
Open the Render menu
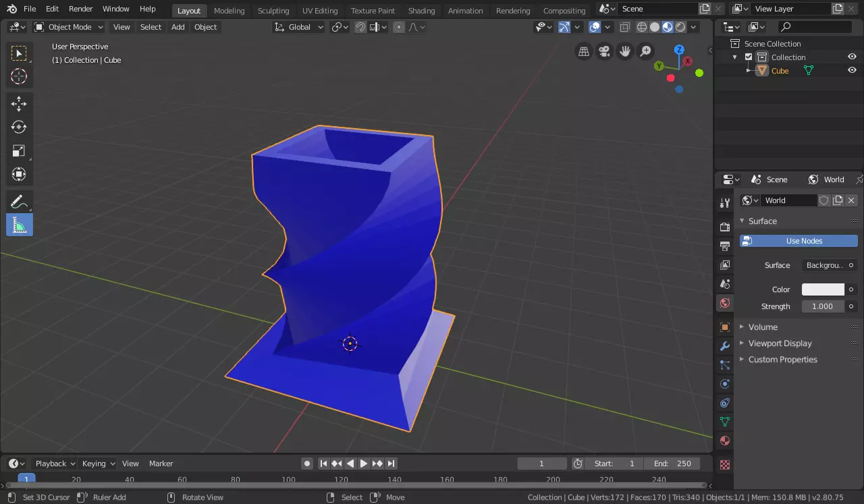click(81, 9)
